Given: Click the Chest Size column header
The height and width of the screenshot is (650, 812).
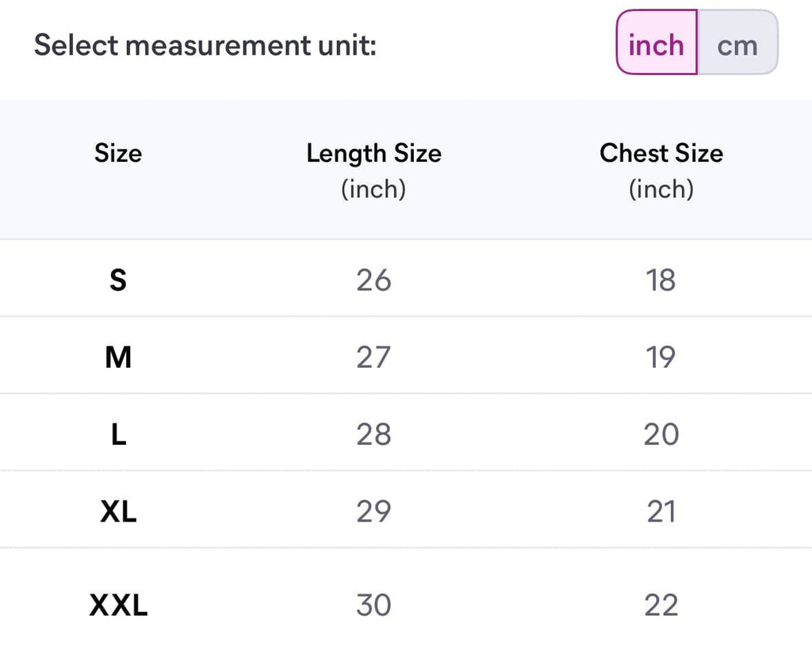Looking at the screenshot, I should coord(661,153).
